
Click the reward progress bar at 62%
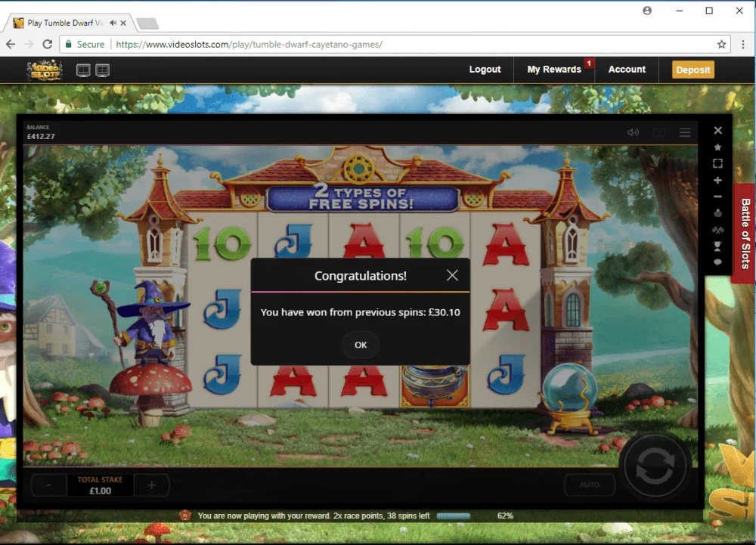453,516
